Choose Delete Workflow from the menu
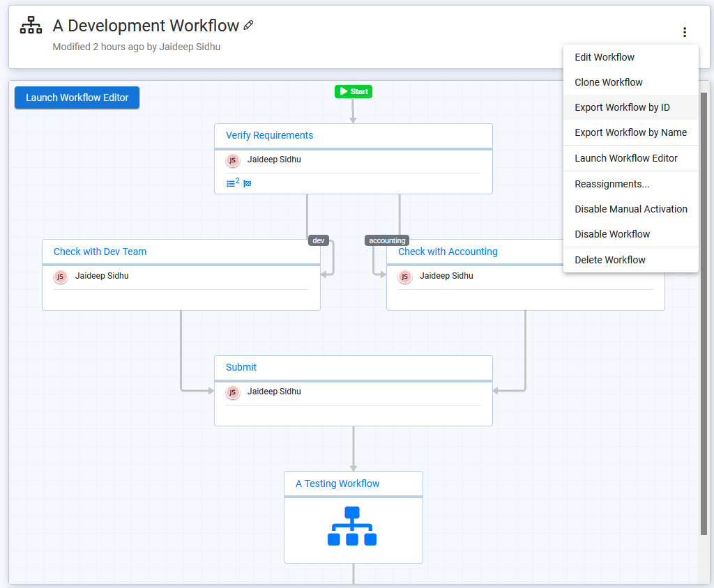Screen dimensions: 714x588 click(x=630, y=260)
